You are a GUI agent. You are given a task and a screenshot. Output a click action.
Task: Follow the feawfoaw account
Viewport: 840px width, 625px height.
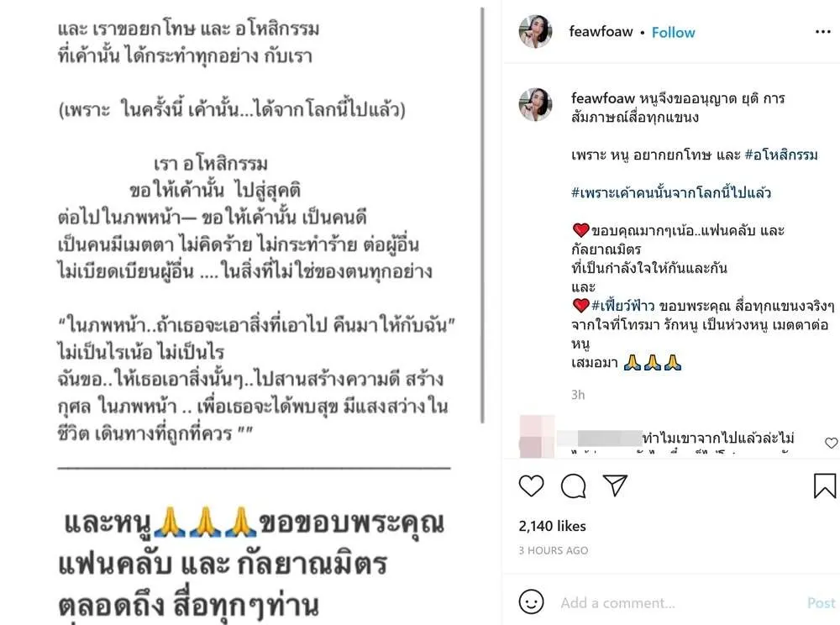673,33
